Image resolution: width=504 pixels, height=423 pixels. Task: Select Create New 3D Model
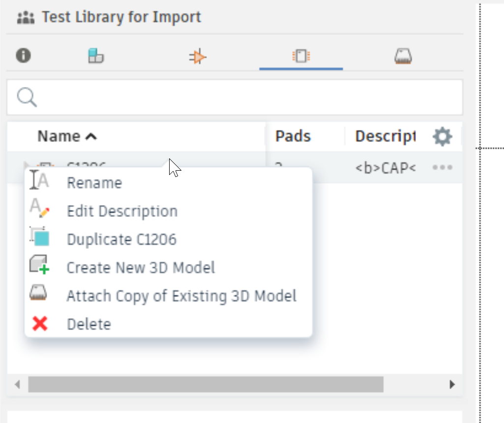tap(141, 268)
